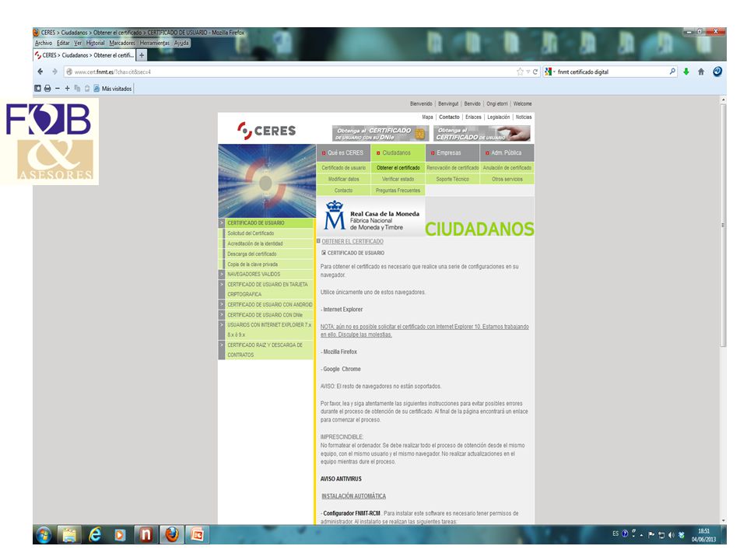The height and width of the screenshot is (560, 747).
Task: Select the Empresas navigation tab
Action: 452,153
